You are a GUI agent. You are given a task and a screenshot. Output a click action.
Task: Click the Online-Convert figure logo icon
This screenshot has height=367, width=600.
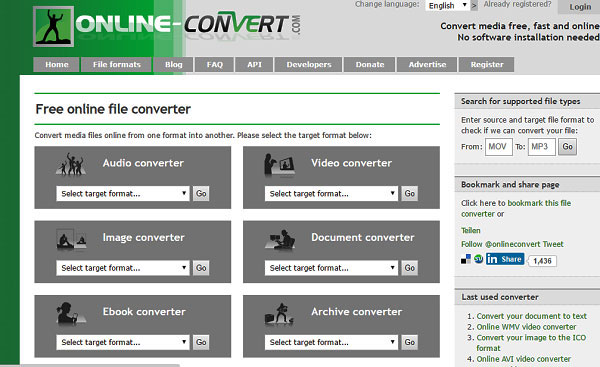coord(54,26)
